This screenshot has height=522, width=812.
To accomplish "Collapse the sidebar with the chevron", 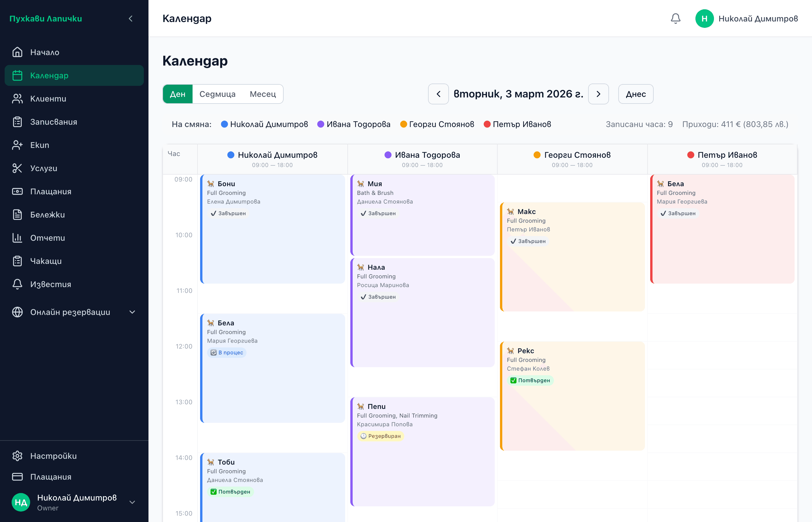I will (x=130, y=19).
